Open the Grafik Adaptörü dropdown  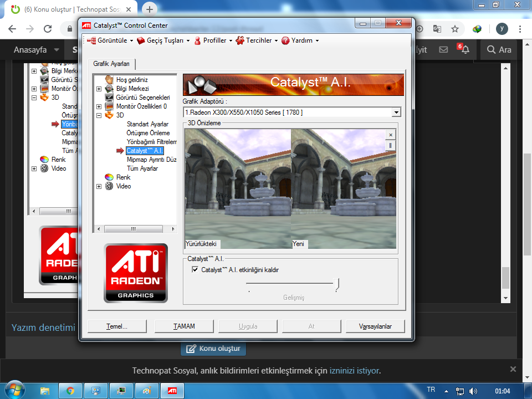pyautogui.click(x=396, y=112)
